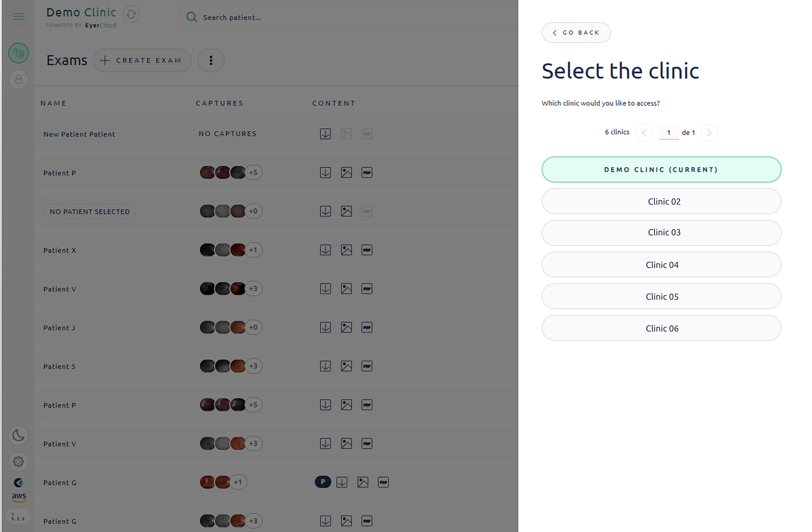Open the exams sidebar icon
This screenshot has width=812, height=532.
click(x=18, y=53)
